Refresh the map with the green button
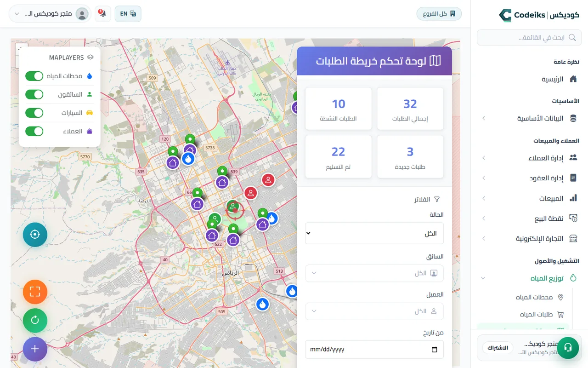588x368 pixels. click(35, 320)
